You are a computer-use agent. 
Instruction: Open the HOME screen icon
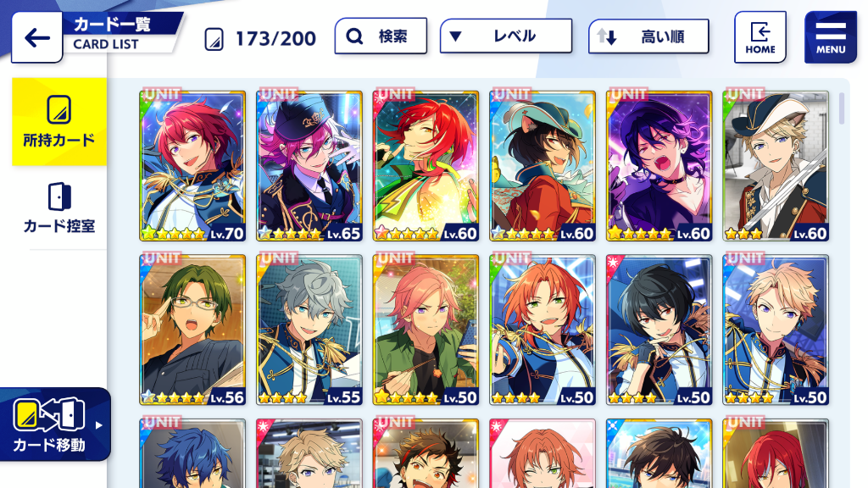click(x=760, y=37)
